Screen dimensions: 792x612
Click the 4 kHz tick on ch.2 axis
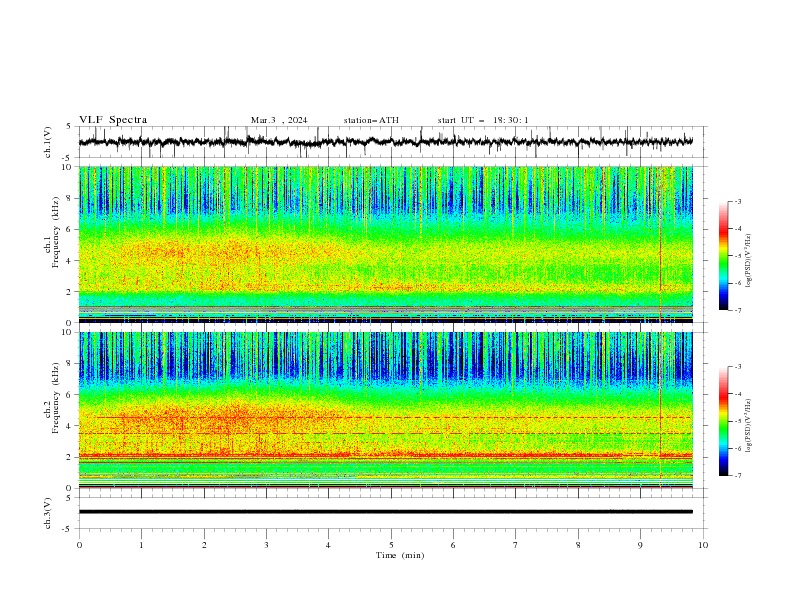[70, 426]
